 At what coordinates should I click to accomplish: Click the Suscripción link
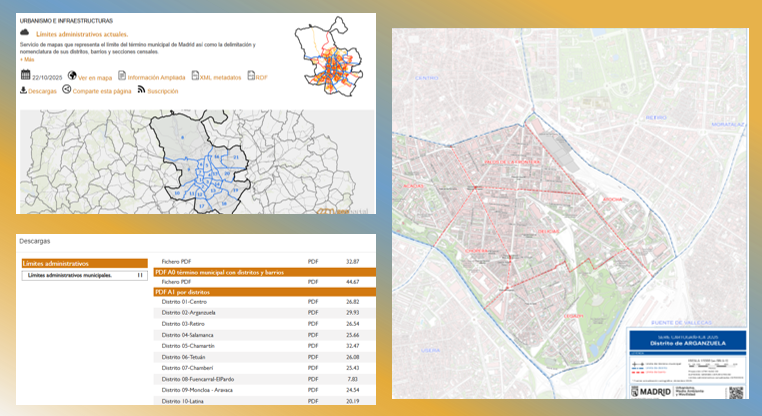point(163,91)
